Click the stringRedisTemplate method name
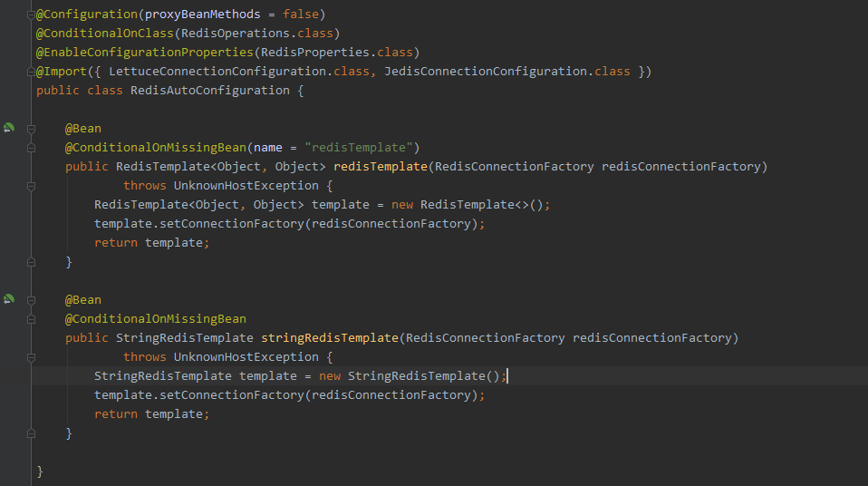 coord(330,337)
